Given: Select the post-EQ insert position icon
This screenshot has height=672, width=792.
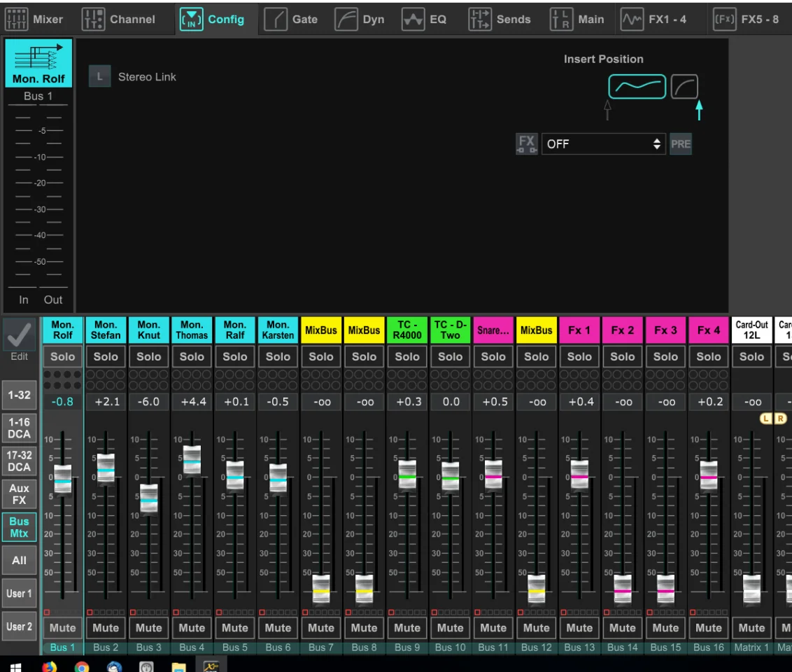Looking at the screenshot, I should [x=637, y=87].
